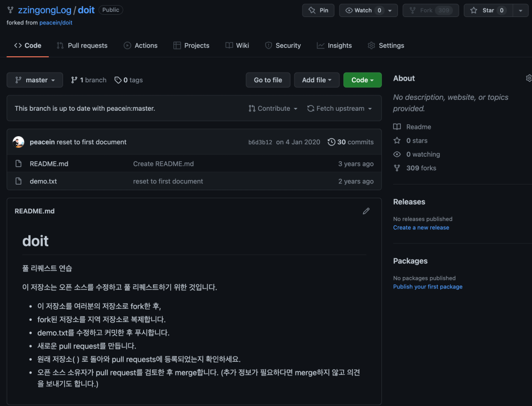532x406 pixels.
Task: View the 0 tags list
Action: coord(128,80)
